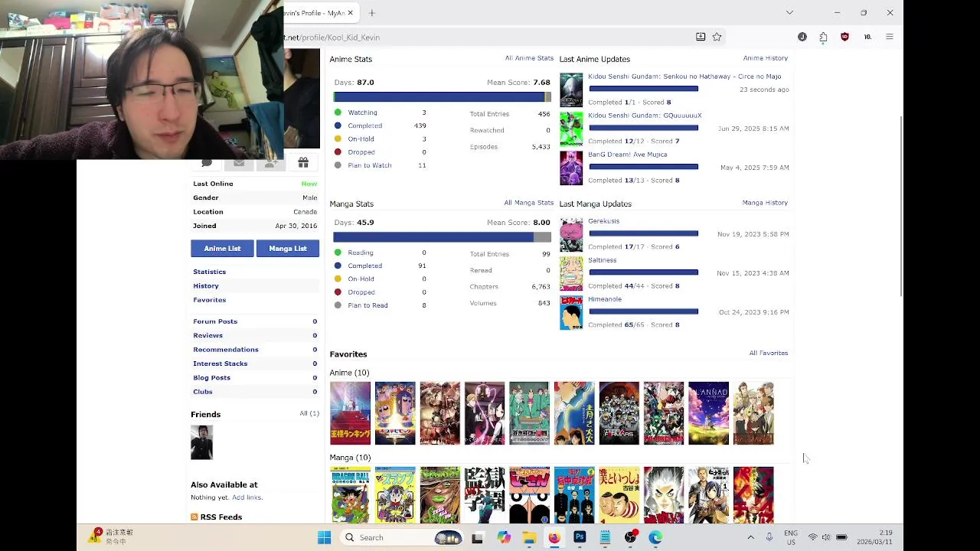The image size is (980, 551).
Task: Open the list all tabs dropdown arrow
Action: 789,13
